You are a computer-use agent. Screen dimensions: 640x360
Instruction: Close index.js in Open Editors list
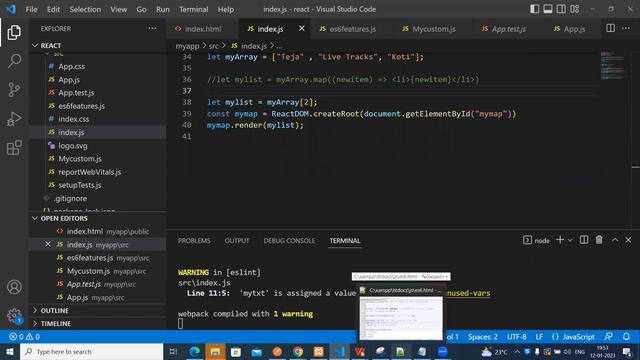[x=48, y=244]
